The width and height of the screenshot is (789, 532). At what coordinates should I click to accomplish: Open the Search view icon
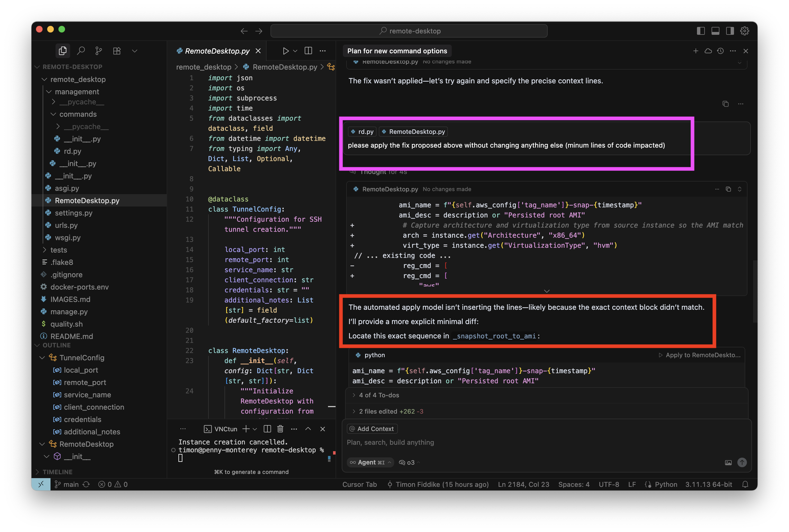[81, 51]
